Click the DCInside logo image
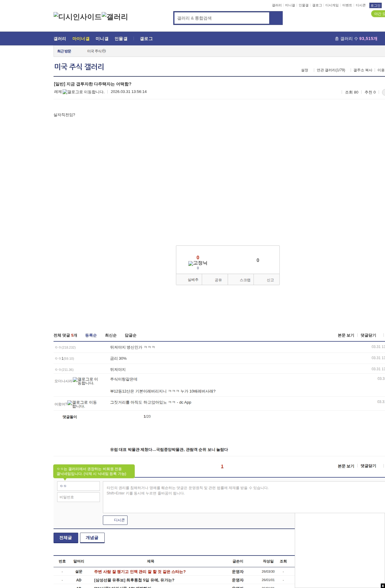 coord(78,17)
